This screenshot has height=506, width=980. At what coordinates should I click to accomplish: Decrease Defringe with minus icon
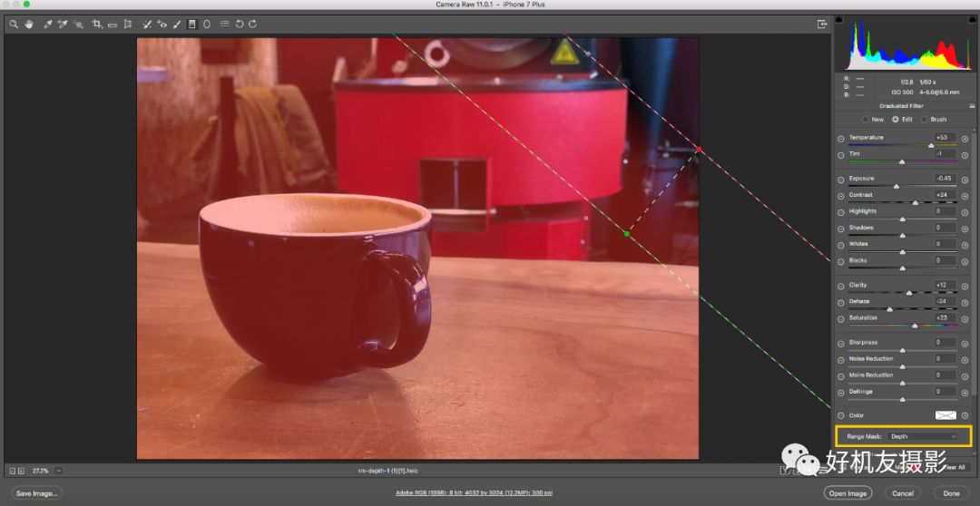pyautogui.click(x=840, y=393)
